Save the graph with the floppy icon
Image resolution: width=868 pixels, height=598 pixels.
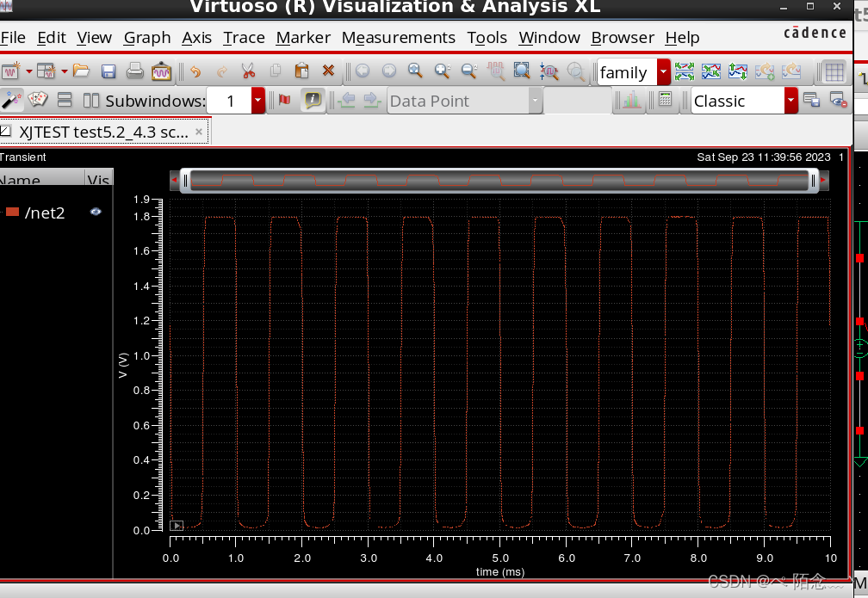[x=108, y=71]
